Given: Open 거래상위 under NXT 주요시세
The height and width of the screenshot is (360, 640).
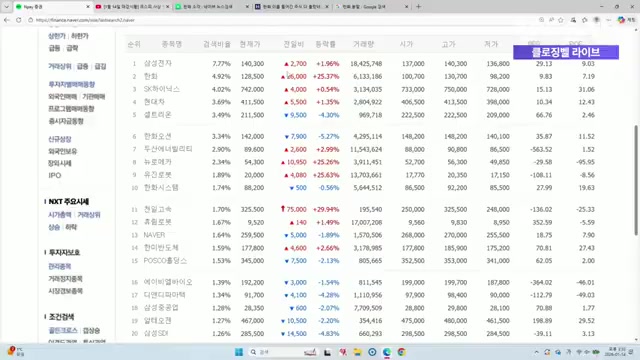Looking at the screenshot, I should click(x=89, y=215).
